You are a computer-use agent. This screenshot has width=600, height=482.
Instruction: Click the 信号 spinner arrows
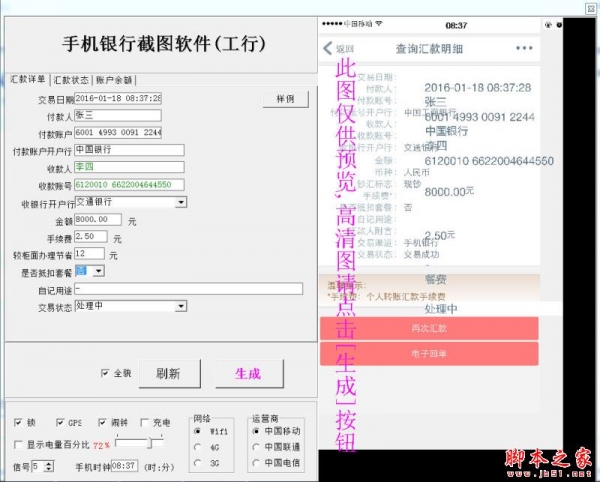click(x=49, y=466)
